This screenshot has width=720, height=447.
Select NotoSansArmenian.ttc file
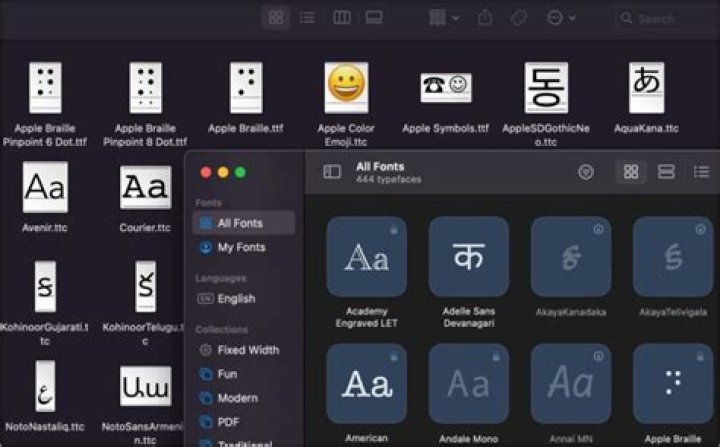point(146,386)
